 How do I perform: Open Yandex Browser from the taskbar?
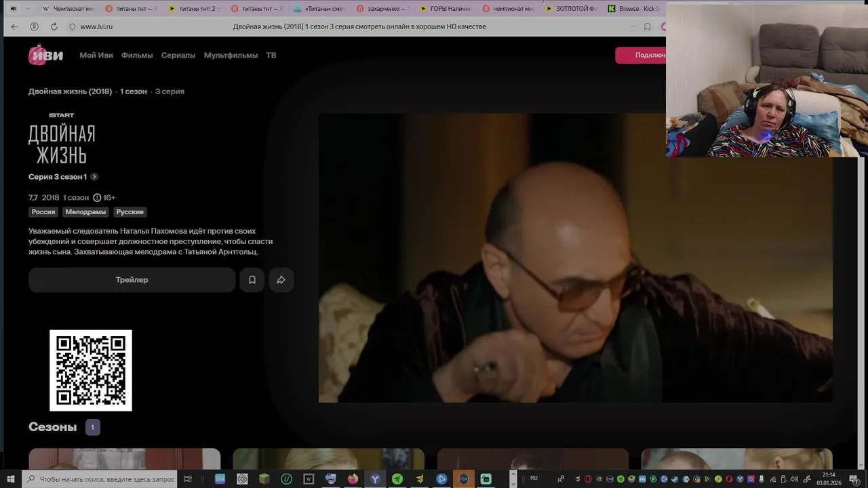click(375, 479)
